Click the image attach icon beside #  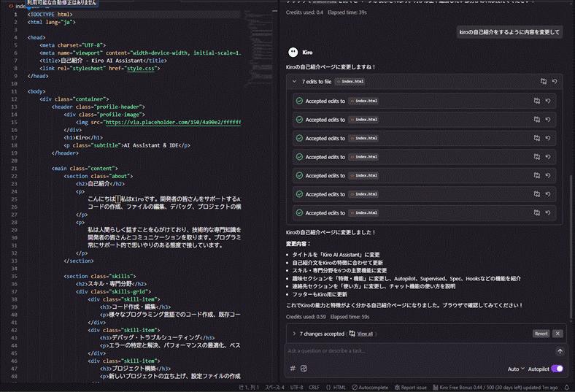[304, 369]
